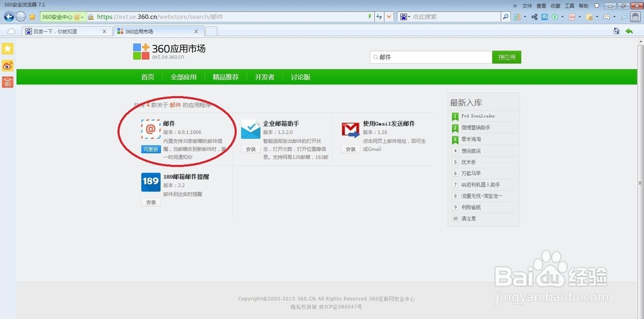Open the 收藏 menu
This screenshot has width=644, height=319.
(x=555, y=6)
